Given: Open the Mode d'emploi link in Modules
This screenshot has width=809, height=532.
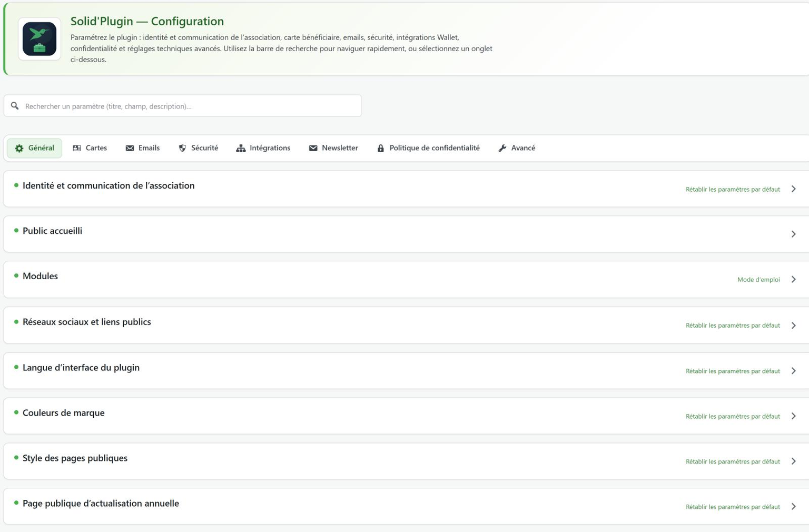Looking at the screenshot, I should pyautogui.click(x=758, y=280).
